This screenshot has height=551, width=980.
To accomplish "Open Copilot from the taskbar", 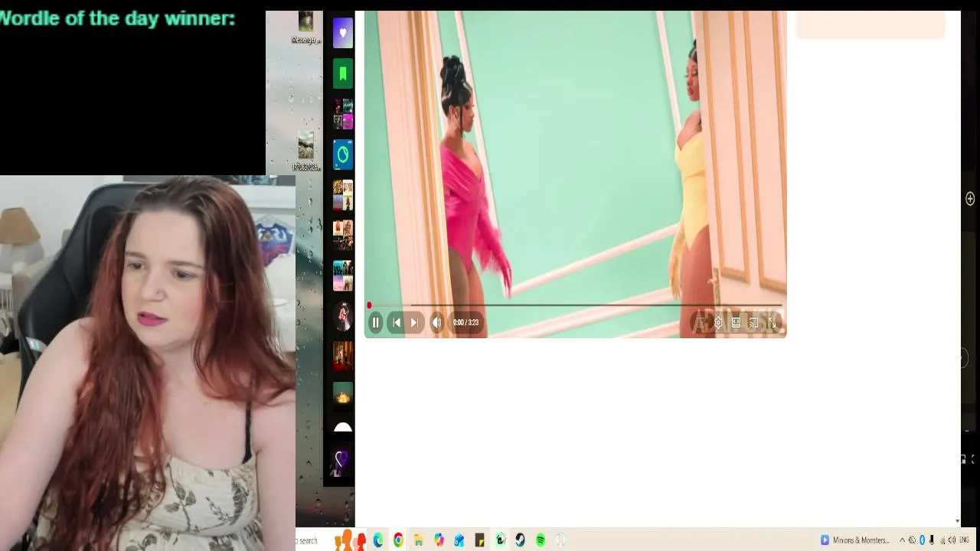I will [x=439, y=541].
